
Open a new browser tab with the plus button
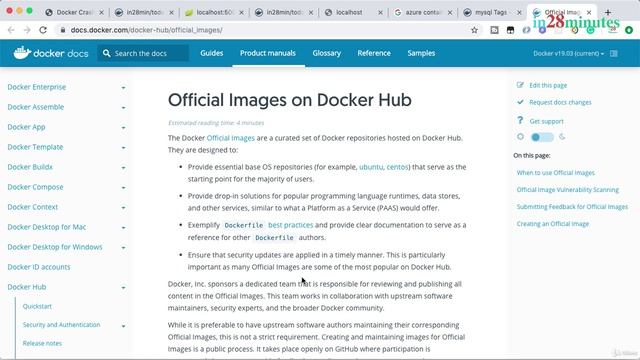[608, 12]
